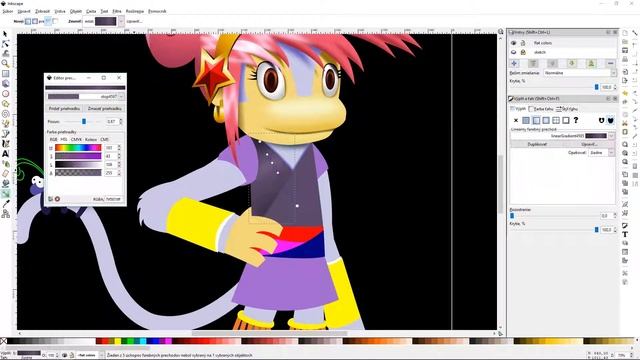Switch to RGB tab in gradient editor

[53, 140]
